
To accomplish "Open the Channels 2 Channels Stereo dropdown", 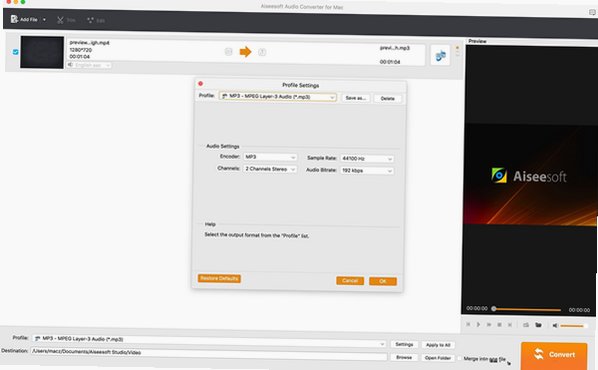I will (x=270, y=169).
